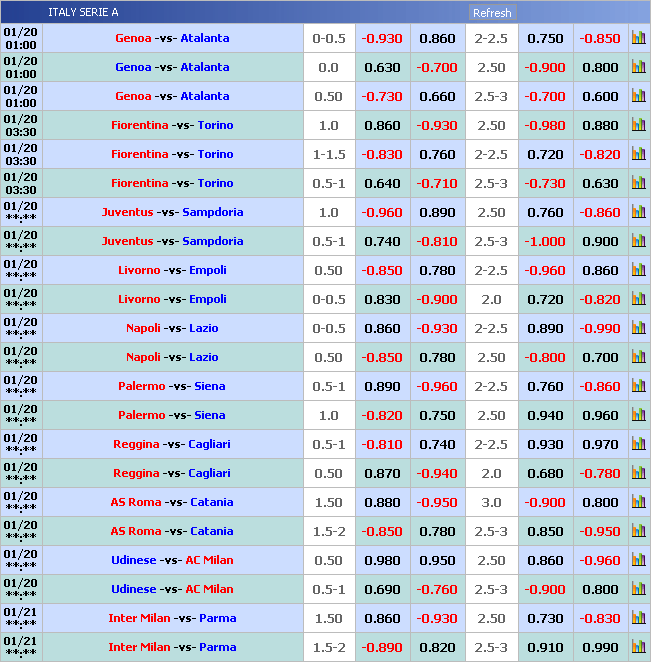Click the ITALY SERIE A league header
Screen dimensions: 651x662
click(x=83, y=12)
